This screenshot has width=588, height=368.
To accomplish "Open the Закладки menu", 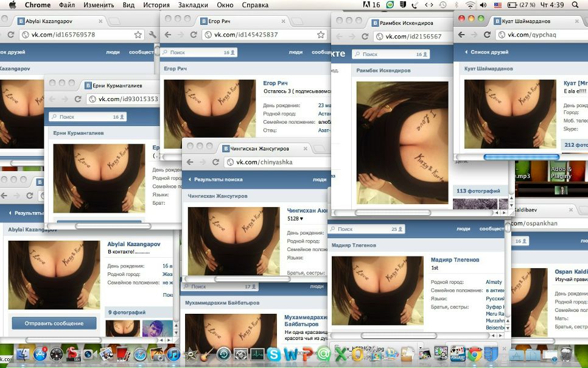I will point(192,5).
